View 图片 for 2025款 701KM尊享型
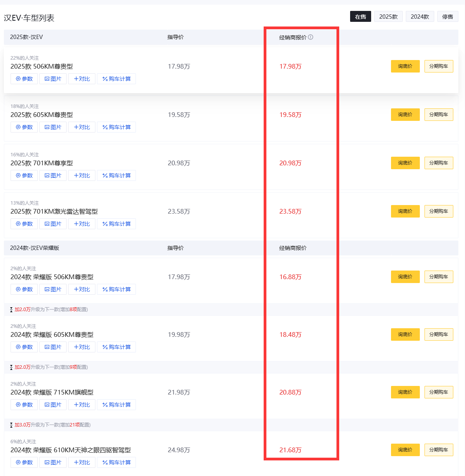 [x=53, y=175]
